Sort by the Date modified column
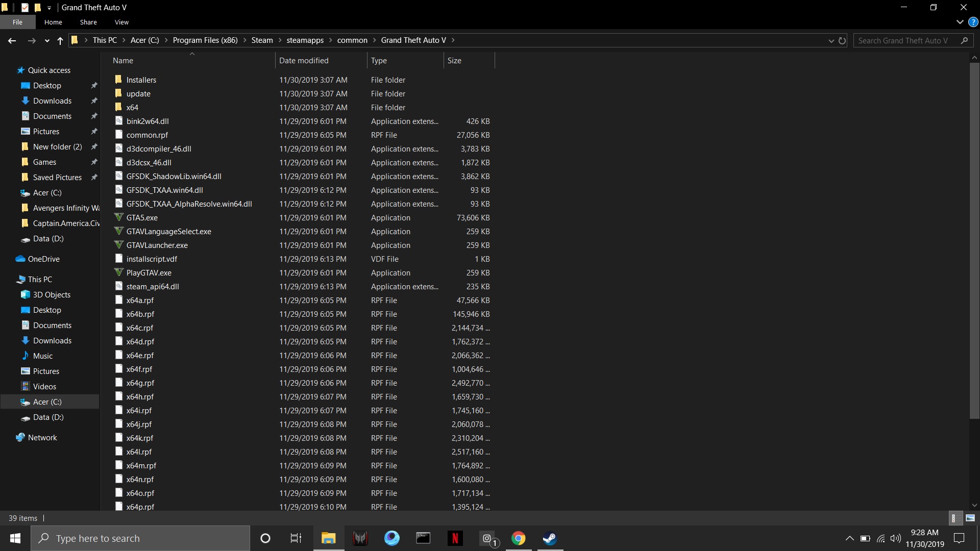This screenshot has height=551, width=980. [304, 61]
